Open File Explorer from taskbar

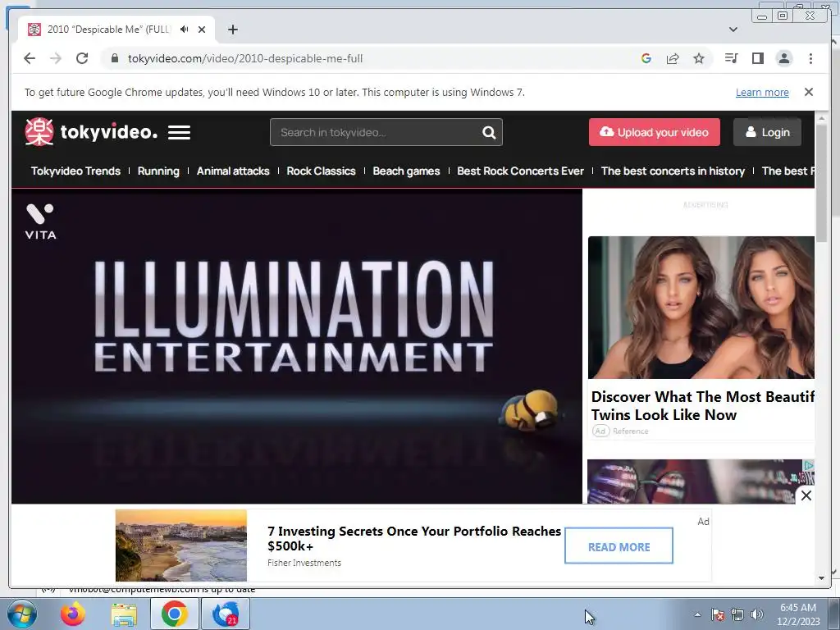(x=124, y=614)
